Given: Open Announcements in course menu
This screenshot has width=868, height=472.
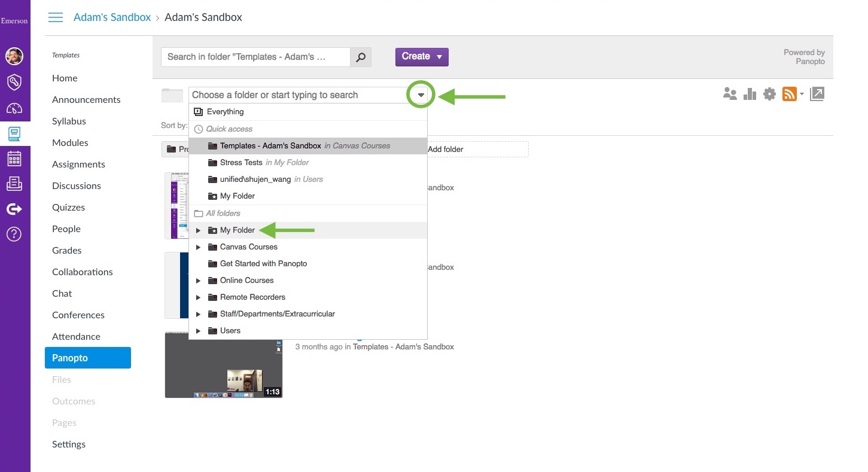Looking at the screenshot, I should pos(86,100).
